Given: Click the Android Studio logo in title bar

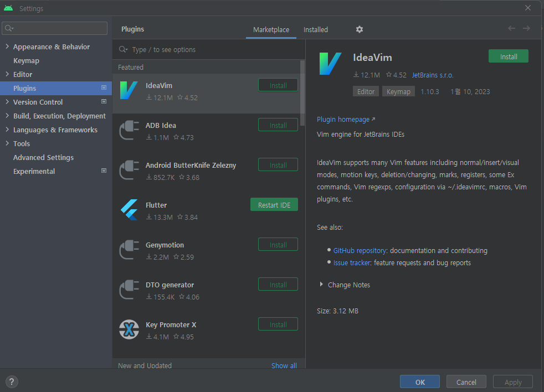Looking at the screenshot, I should (x=8, y=8).
